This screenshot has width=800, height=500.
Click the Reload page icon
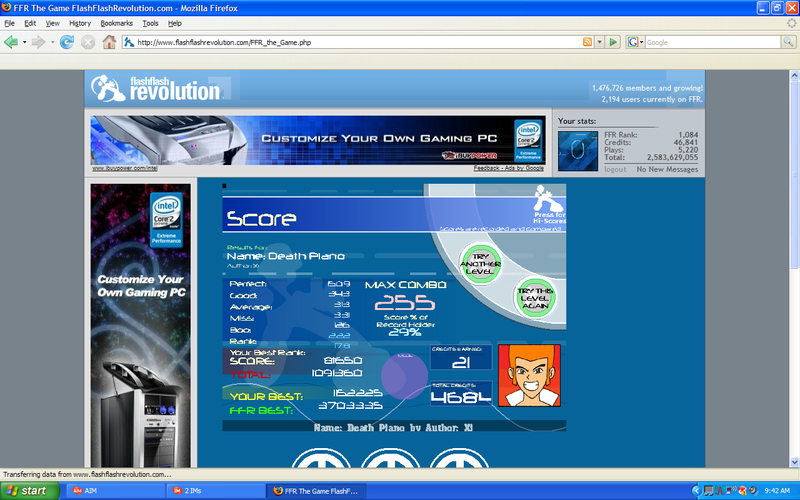pyautogui.click(x=67, y=42)
